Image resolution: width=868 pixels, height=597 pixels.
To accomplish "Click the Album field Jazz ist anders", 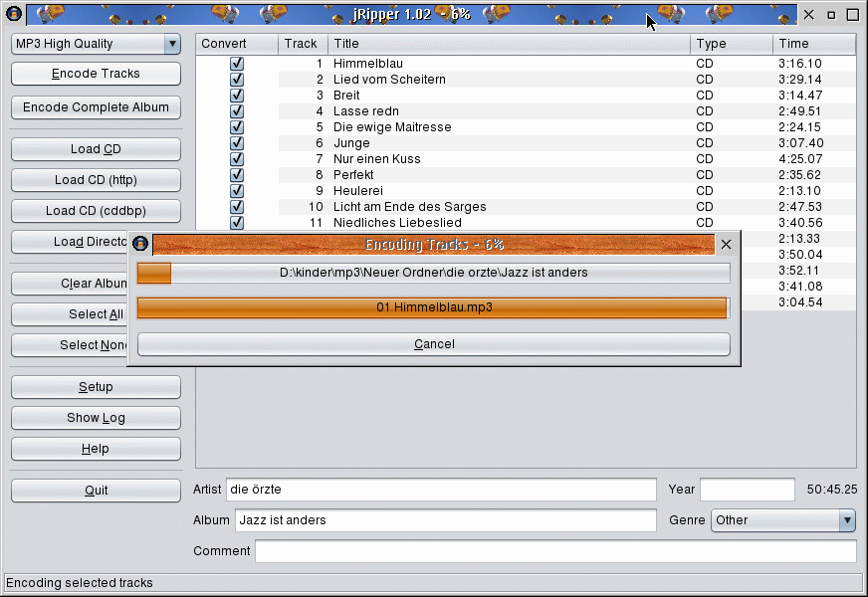I will pos(446,520).
